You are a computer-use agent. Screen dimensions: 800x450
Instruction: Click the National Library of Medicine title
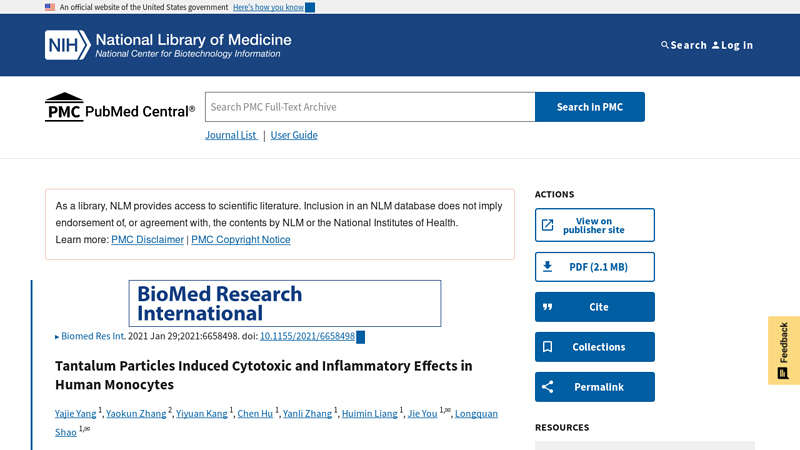193,40
